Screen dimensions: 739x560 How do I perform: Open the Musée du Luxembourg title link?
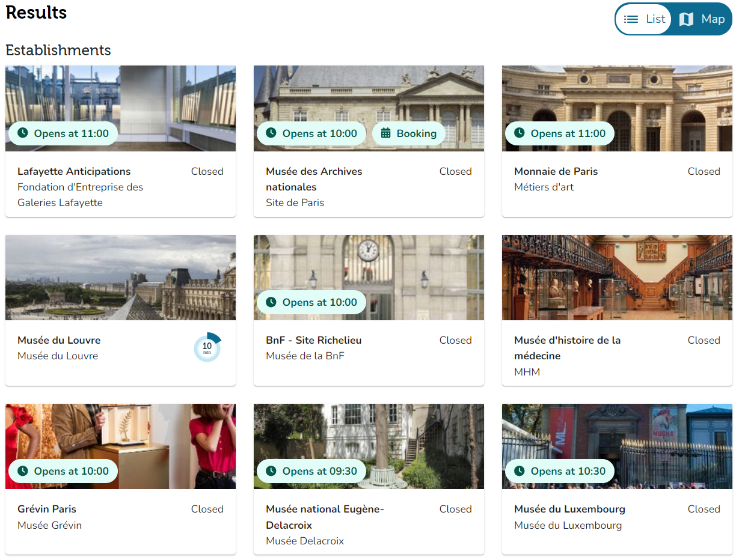point(569,509)
